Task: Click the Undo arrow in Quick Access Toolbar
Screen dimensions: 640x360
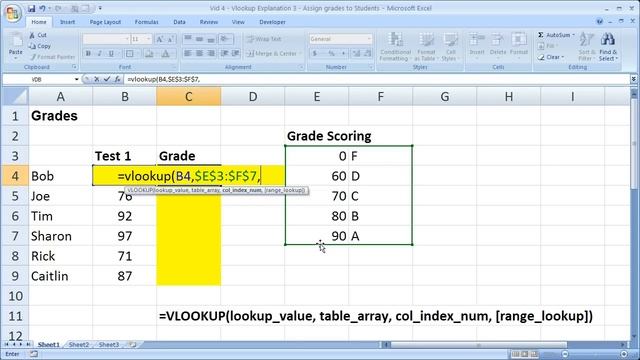Action: tap(42, 8)
